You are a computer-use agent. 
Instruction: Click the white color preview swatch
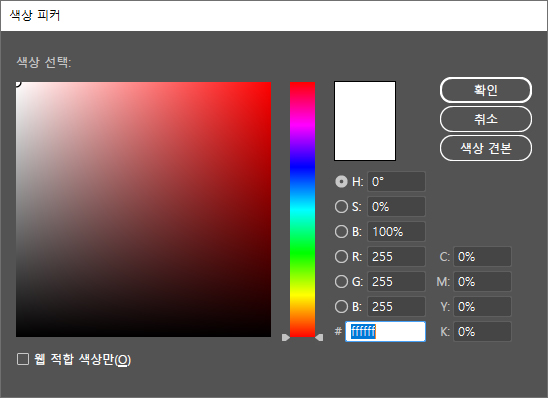pyautogui.click(x=365, y=121)
